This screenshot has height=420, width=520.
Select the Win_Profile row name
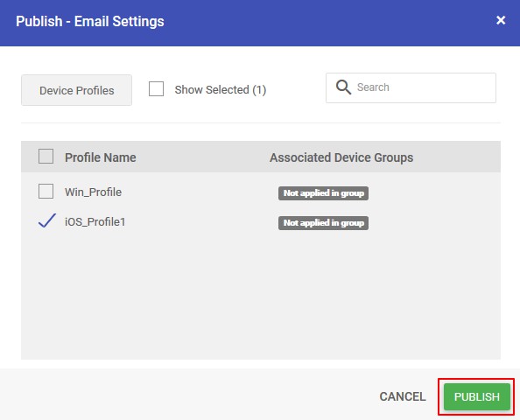93,192
